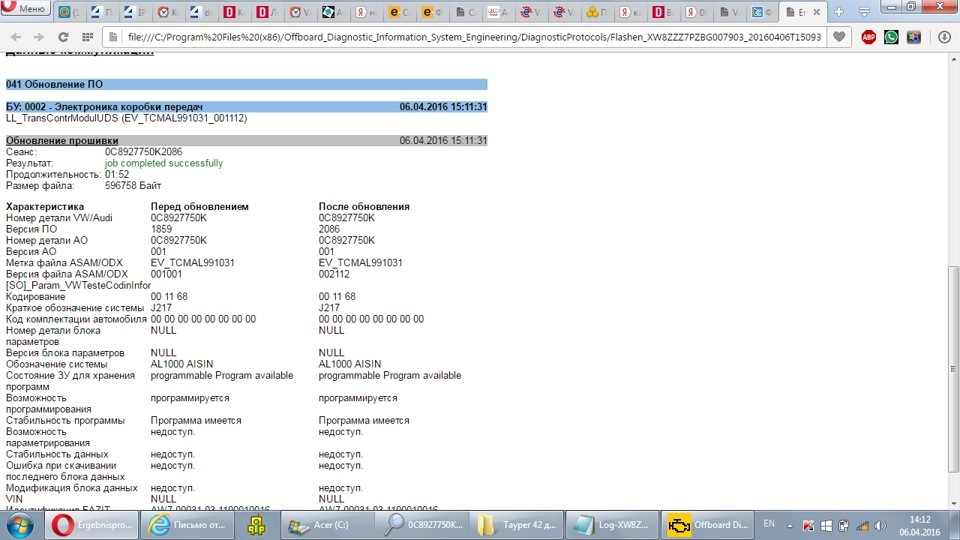Go back with the browser back arrow
The width and height of the screenshot is (960, 540).
(16, 37)
